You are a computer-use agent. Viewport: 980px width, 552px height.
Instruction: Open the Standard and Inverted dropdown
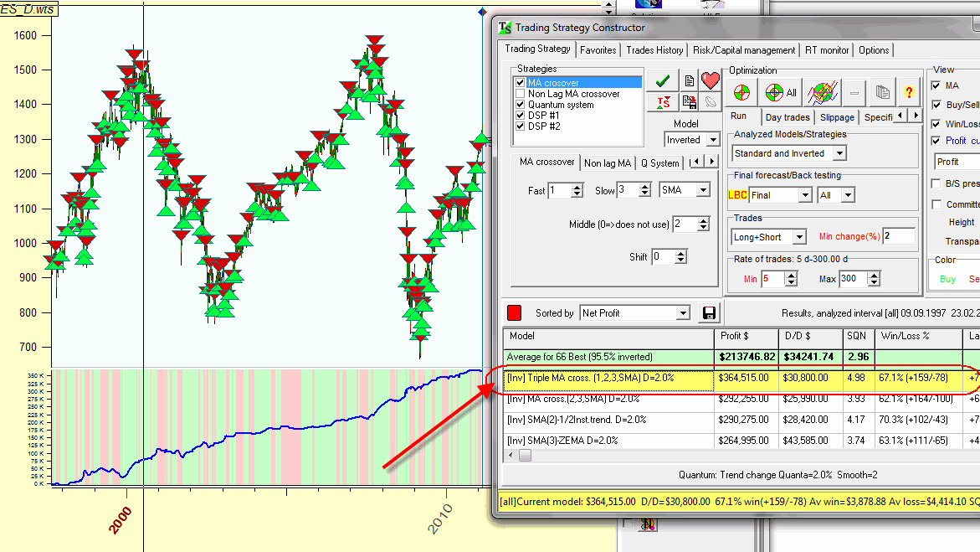840,153
